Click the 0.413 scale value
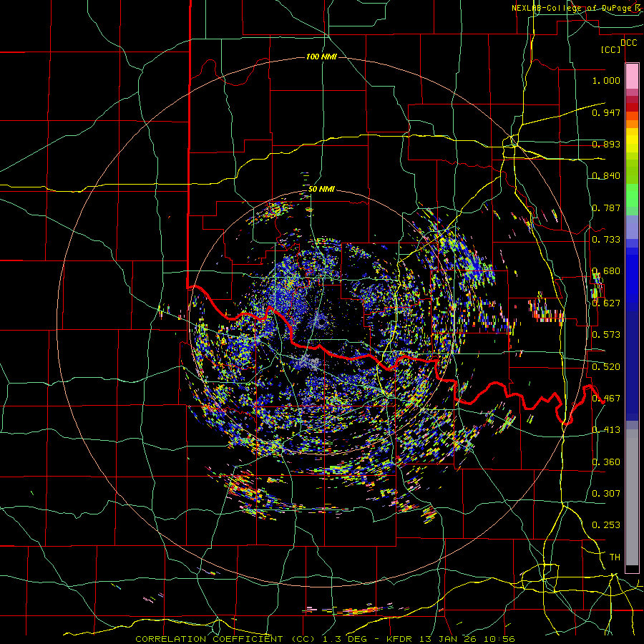Image resolution: width=644 pixels, height=644 pixels. (x=606, y=430)
